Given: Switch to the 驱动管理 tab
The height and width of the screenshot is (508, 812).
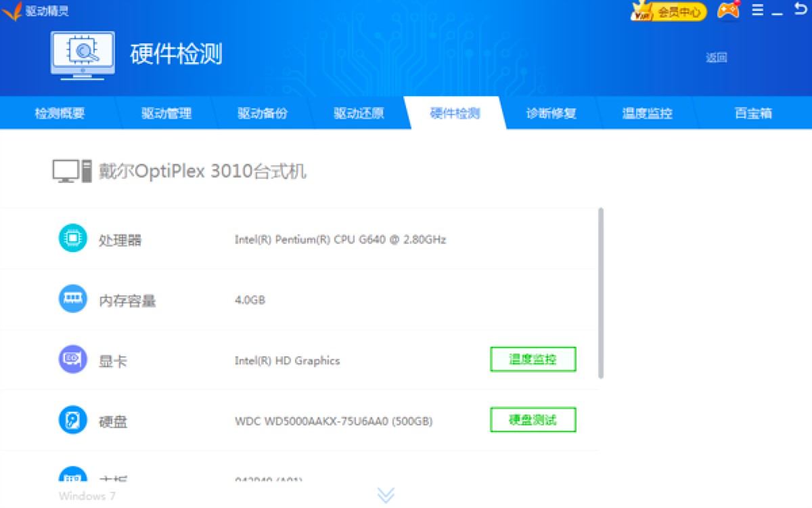Looking at the screenshot, I should click(166, 113).
